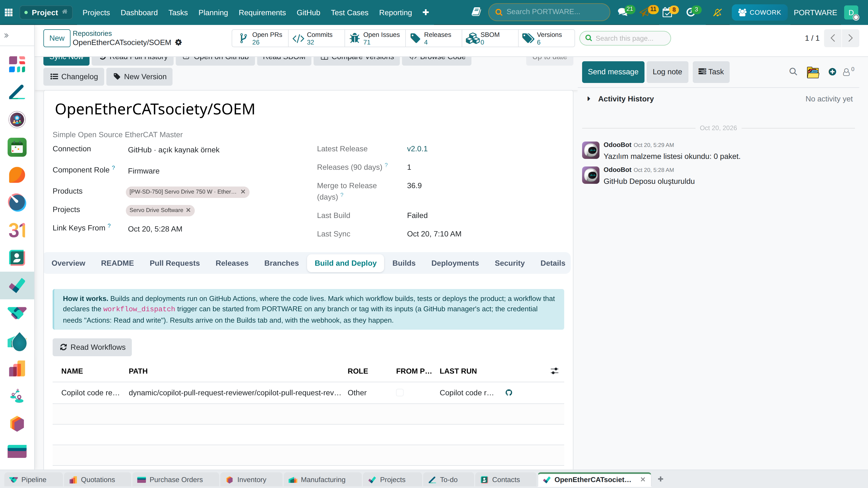Open the Changelog button
Image resolution: width=868 pixels, height=488 pixels.
(x=74, y=77)
